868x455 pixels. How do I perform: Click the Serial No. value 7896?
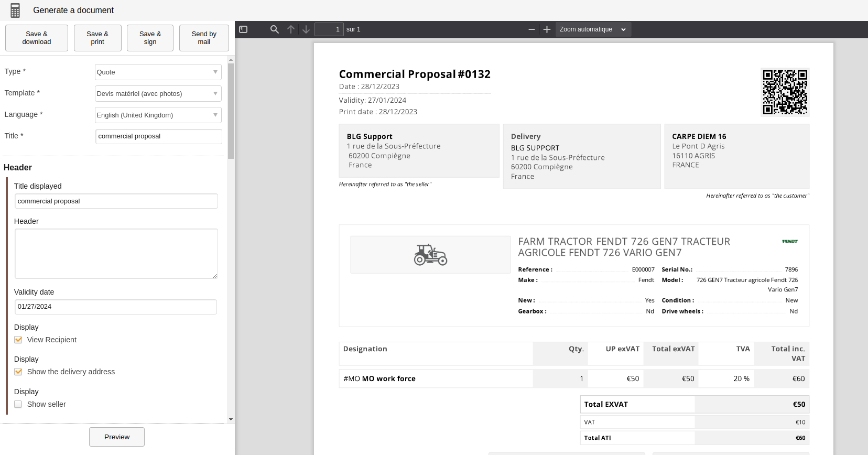point(791,269)
